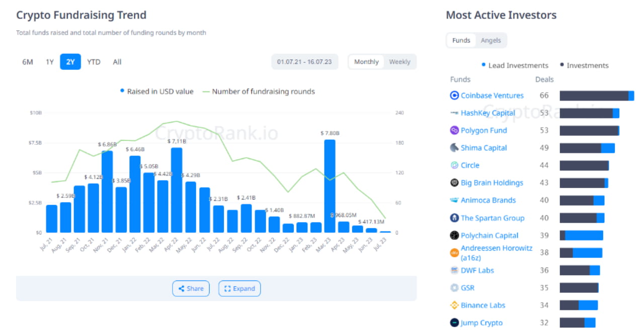The image size is (644, 336).
Task: Click the Coinbase Ventures logo icon
Action: 454,95
